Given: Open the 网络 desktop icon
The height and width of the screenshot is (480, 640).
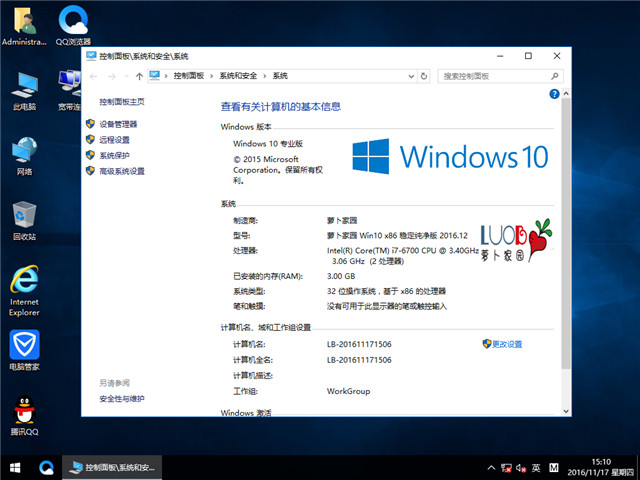Looking at the screenshot, I should [x=24, y=156].
